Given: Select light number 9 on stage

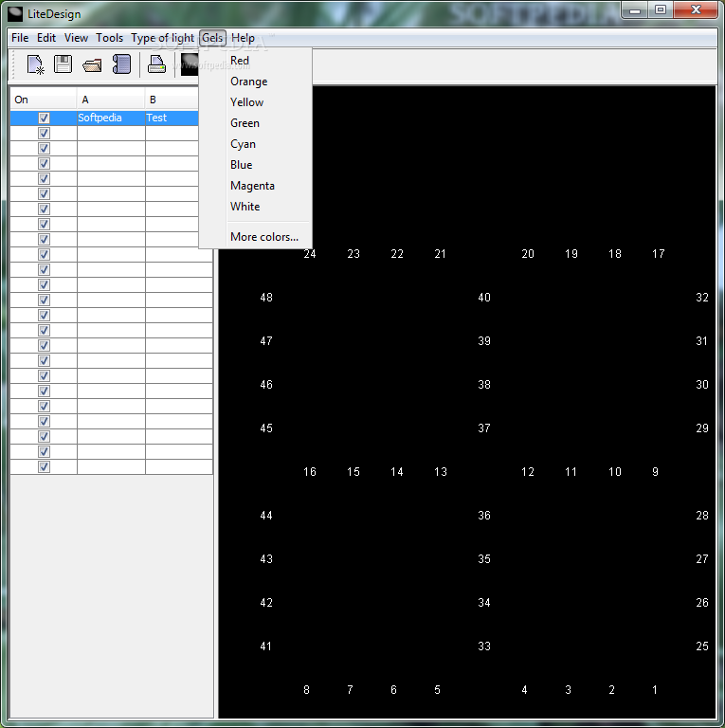Looking at the screenshot, I should click(655, 472).
